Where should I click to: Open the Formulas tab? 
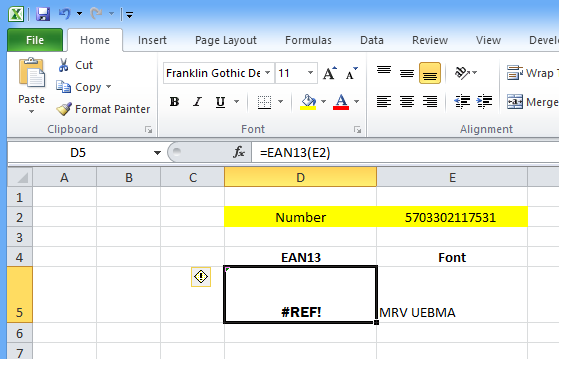click(308, 40)
